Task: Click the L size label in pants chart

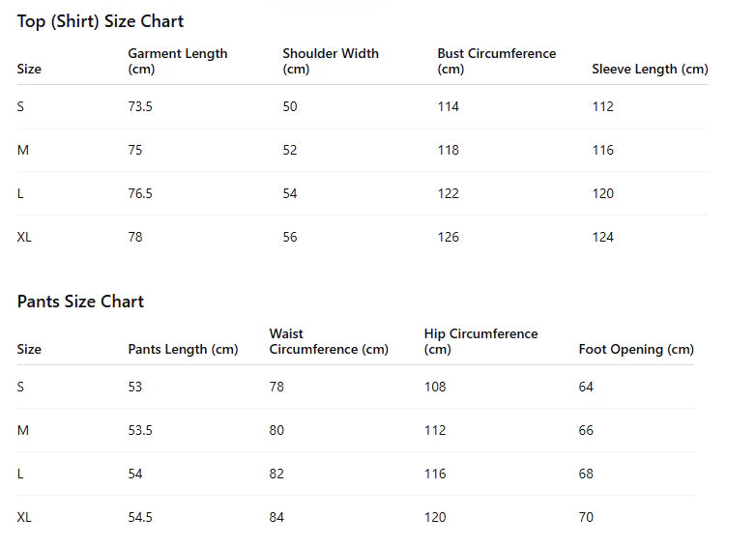Action: tap(20, 475)
